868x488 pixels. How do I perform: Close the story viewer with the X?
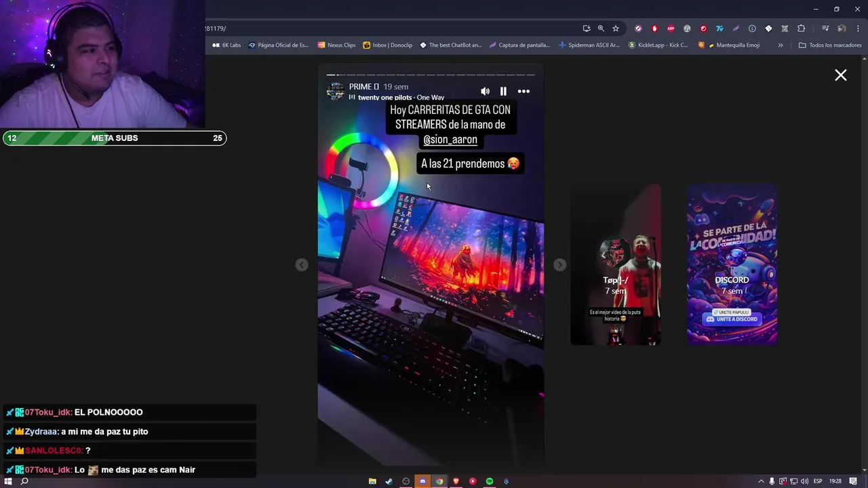coord(841,75)
